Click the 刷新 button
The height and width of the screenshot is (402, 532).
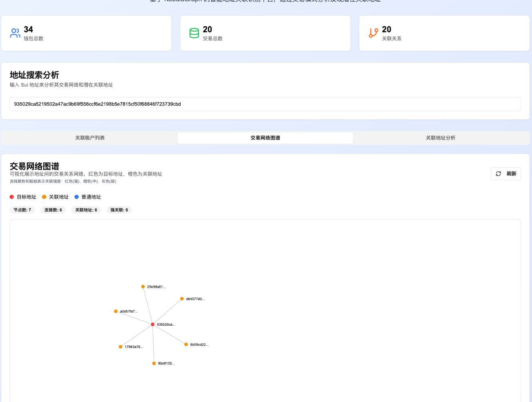pyautogui.click(x=506, y=174)
